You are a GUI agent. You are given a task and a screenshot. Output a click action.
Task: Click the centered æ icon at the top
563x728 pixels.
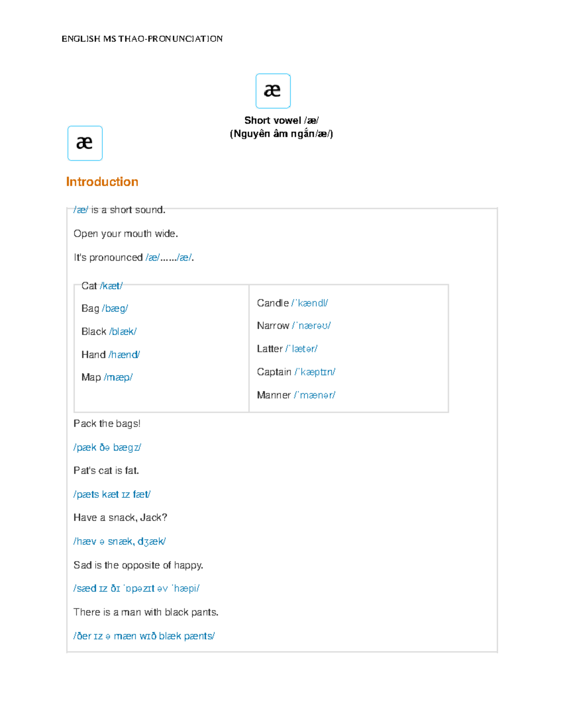(273, 91)
